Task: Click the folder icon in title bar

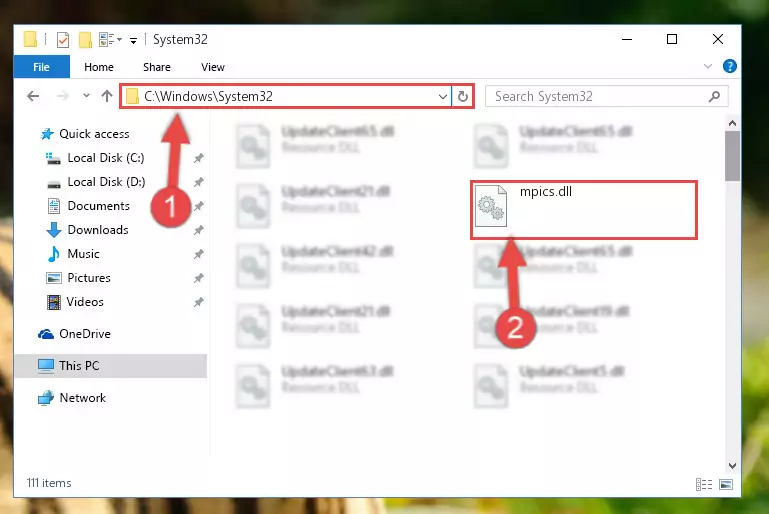Action: tap(30, 39)
